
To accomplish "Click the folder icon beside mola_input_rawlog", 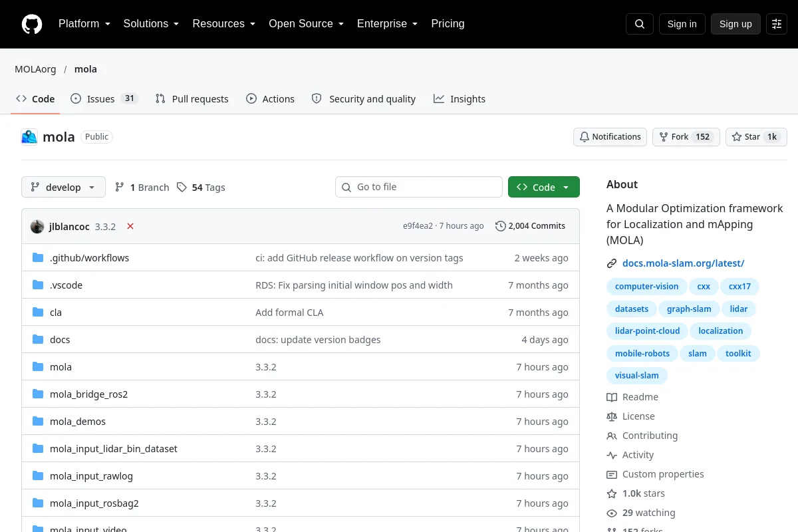I will tap(38, 476).
